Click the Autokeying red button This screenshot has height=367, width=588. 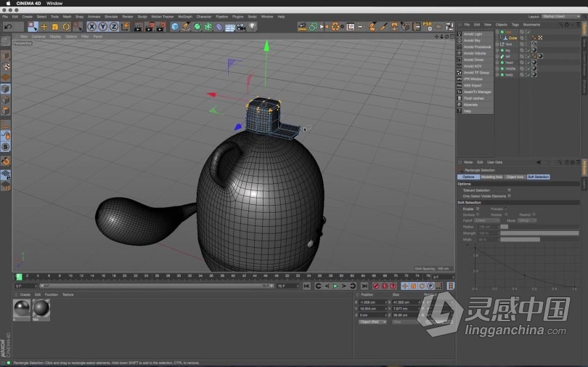click(x=384, y=286)
